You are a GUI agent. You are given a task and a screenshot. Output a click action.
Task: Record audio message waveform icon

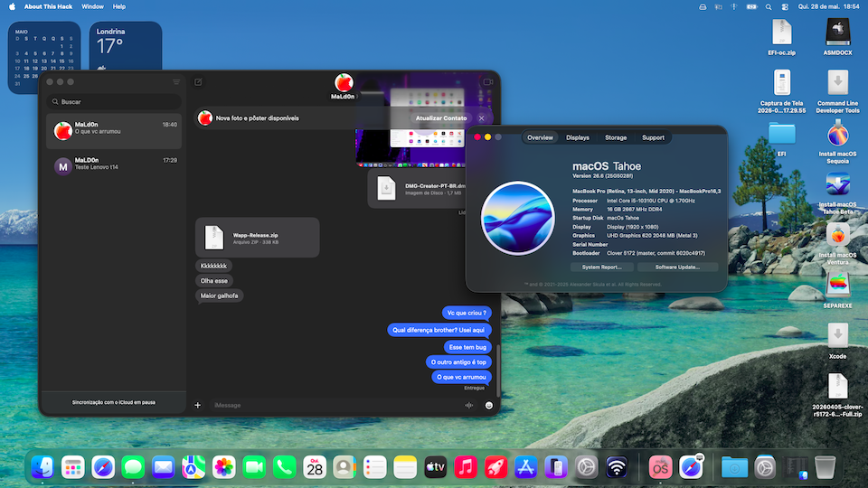pyautogui.click(x=469, y=406)
